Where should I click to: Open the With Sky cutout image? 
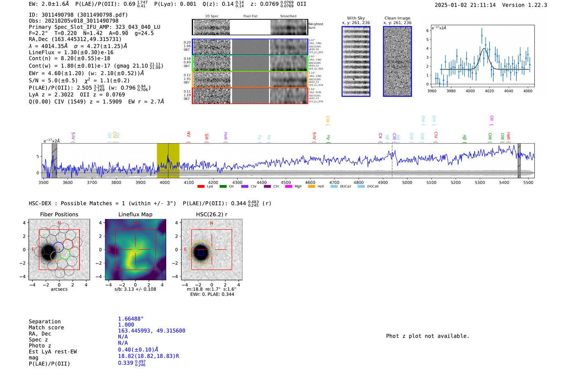[x=356, y=61]
